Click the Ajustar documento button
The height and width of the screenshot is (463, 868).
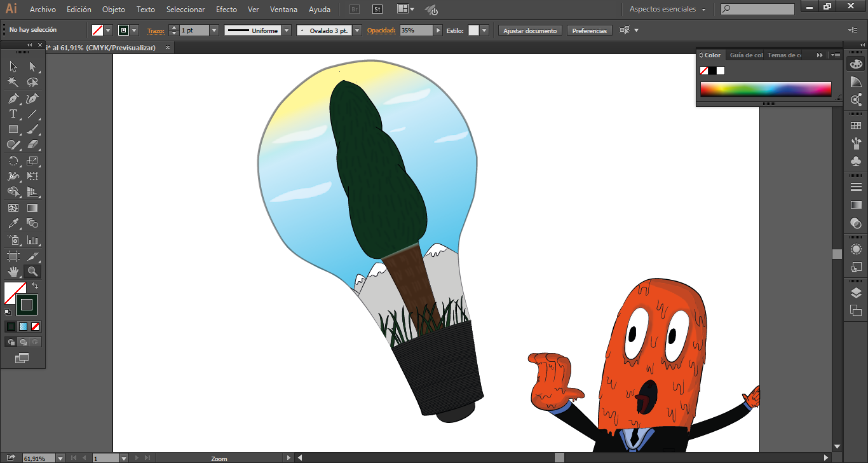coord(530,31)
